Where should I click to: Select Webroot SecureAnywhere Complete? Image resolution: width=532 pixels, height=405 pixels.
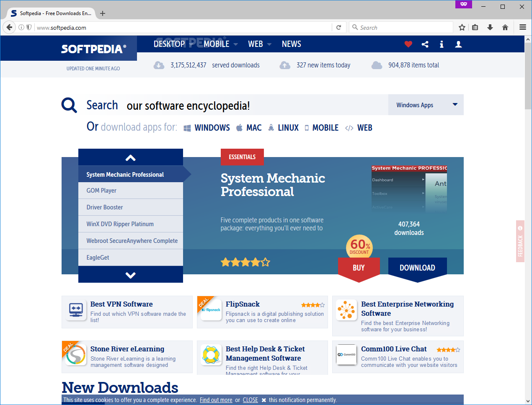[131, 241]
